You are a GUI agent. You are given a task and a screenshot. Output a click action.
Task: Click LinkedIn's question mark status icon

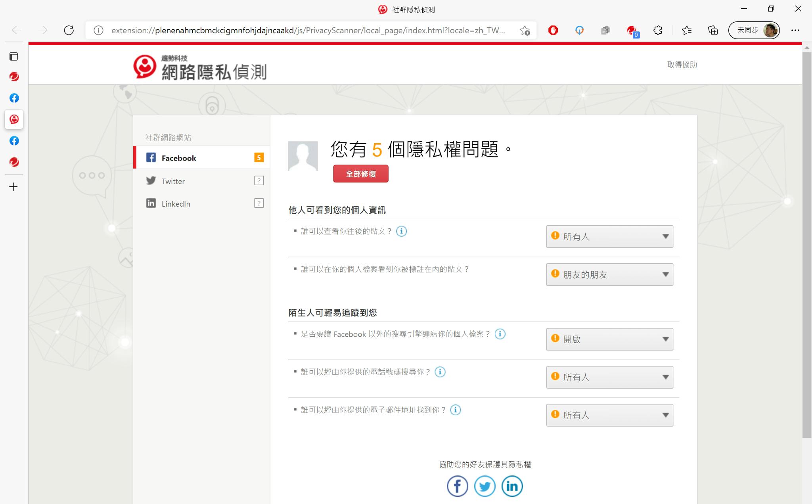point(259,203)
